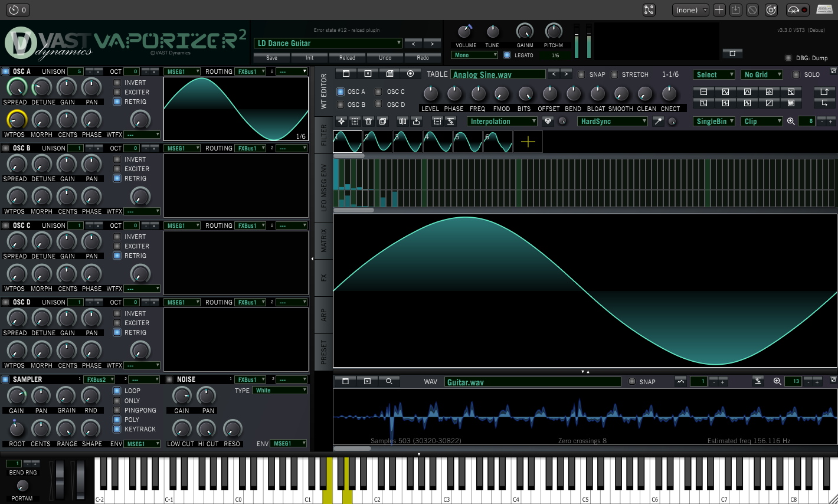This screenshot has height=504, width=838.
Task: Click the magic wand icon beside HardSync
Action: point(658,121)
